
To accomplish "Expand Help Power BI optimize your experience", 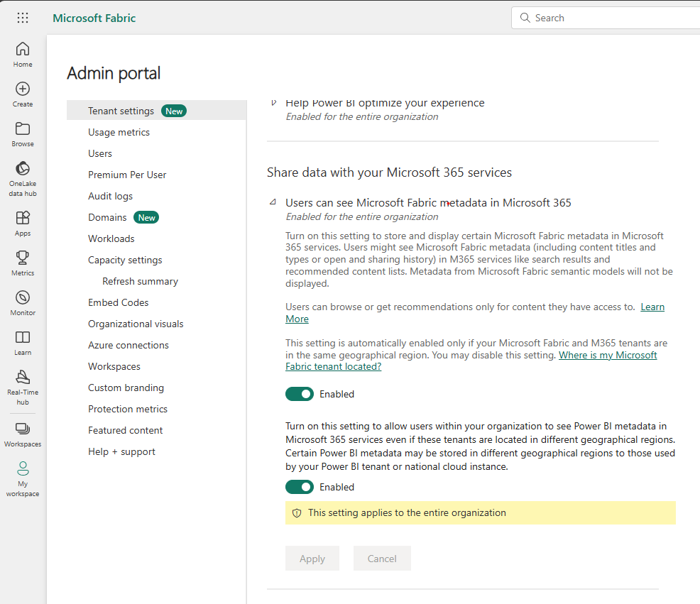I will [275, 102].
